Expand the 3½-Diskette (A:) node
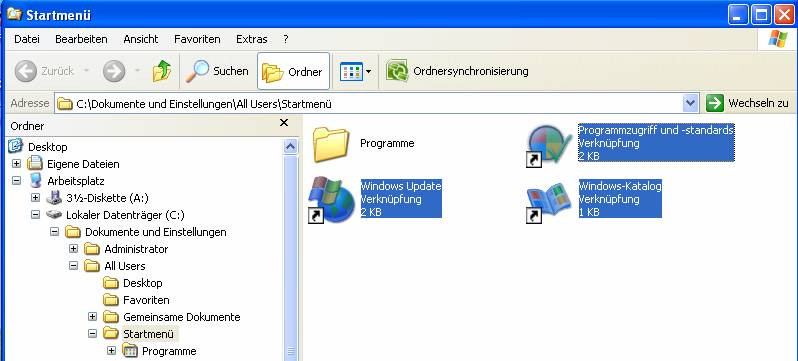 click(35, 198)
